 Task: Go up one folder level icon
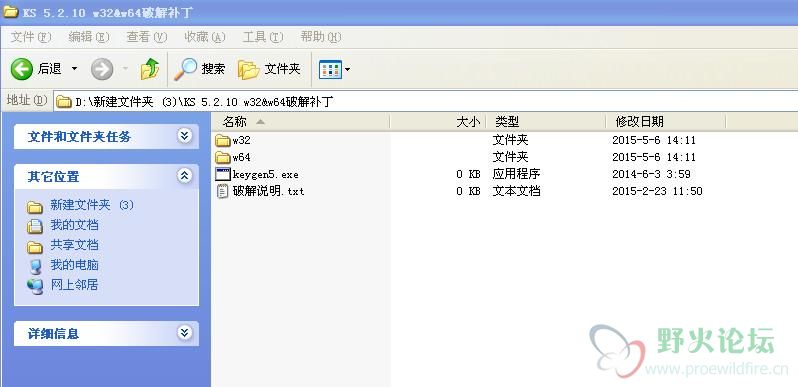[150, 69]
